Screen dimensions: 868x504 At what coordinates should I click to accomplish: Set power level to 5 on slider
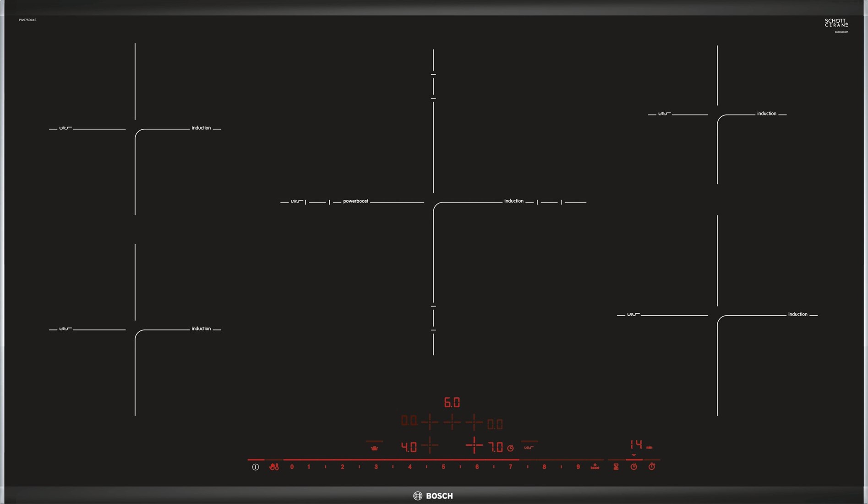(x=443, y=466)
